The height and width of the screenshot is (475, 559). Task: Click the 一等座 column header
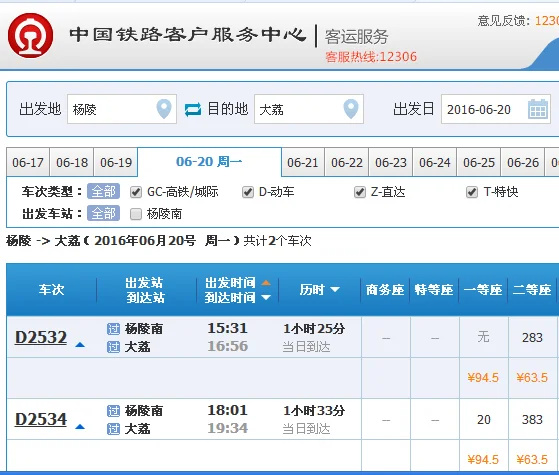pos(483,290)
